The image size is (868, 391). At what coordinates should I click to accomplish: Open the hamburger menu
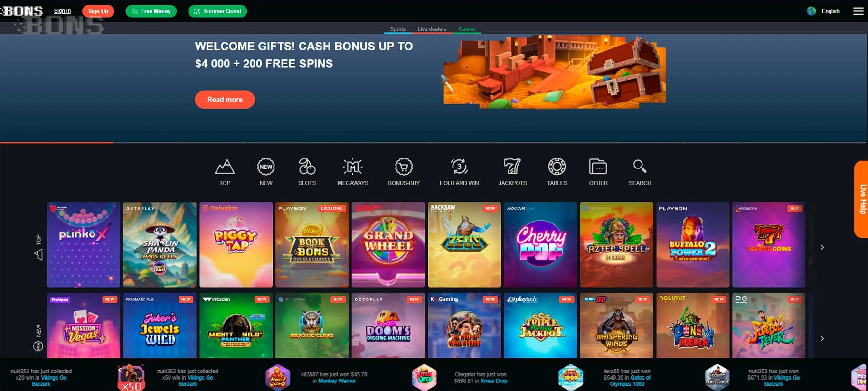[x=858, y=11]
